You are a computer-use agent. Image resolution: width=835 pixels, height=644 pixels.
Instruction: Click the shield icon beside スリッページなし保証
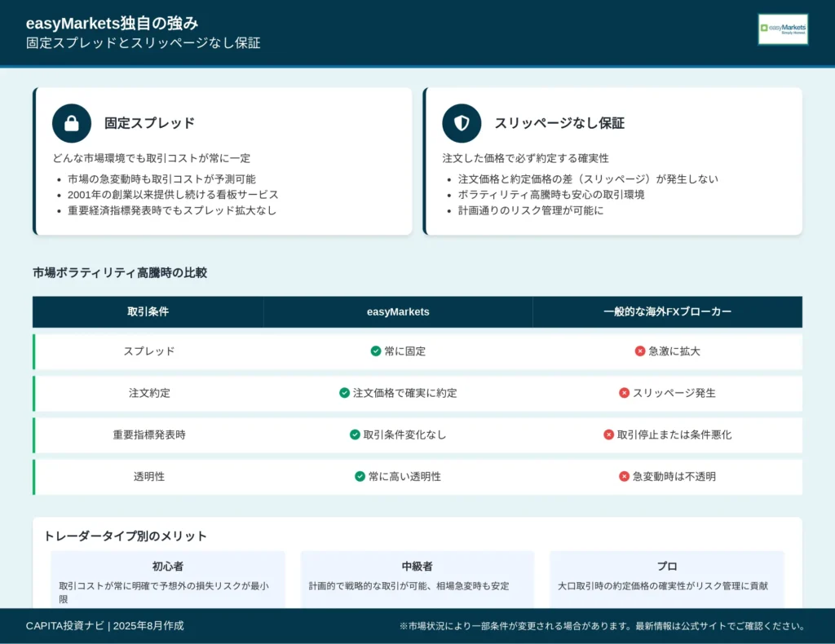462,123
